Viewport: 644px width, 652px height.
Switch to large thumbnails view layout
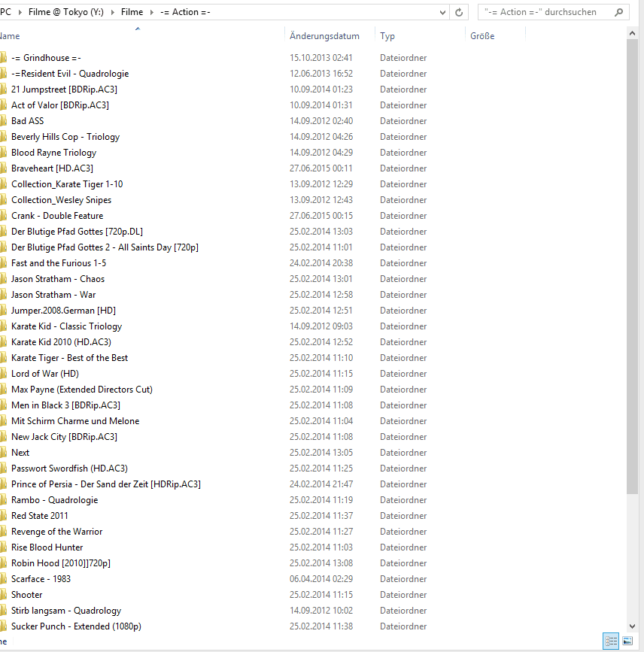pos(627,641)
